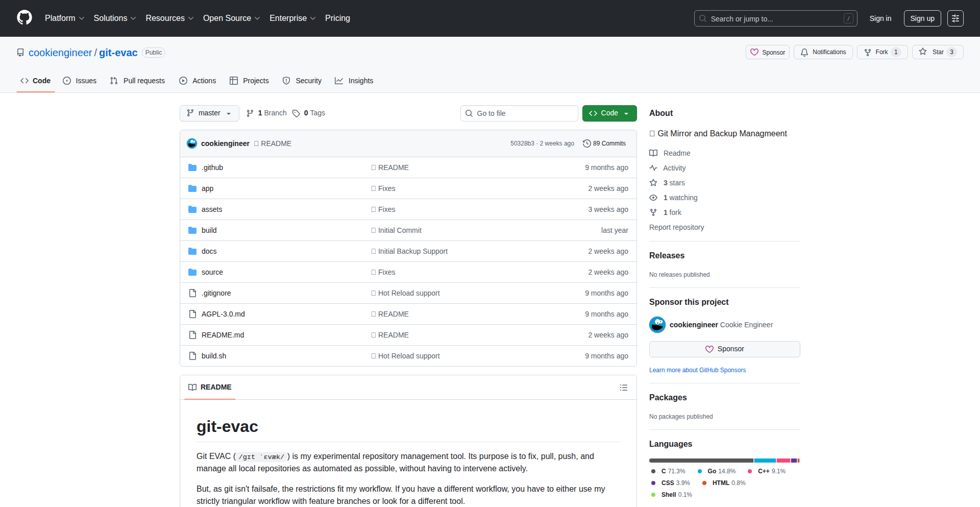Click the build.sh file icon
This screenshot has width=980, height=507.
(x=192, y=356)
